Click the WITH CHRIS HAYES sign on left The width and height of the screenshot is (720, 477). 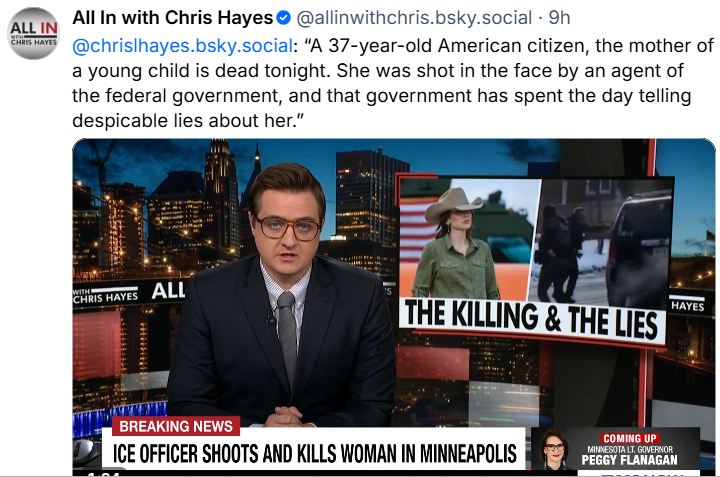pos(105,296)
